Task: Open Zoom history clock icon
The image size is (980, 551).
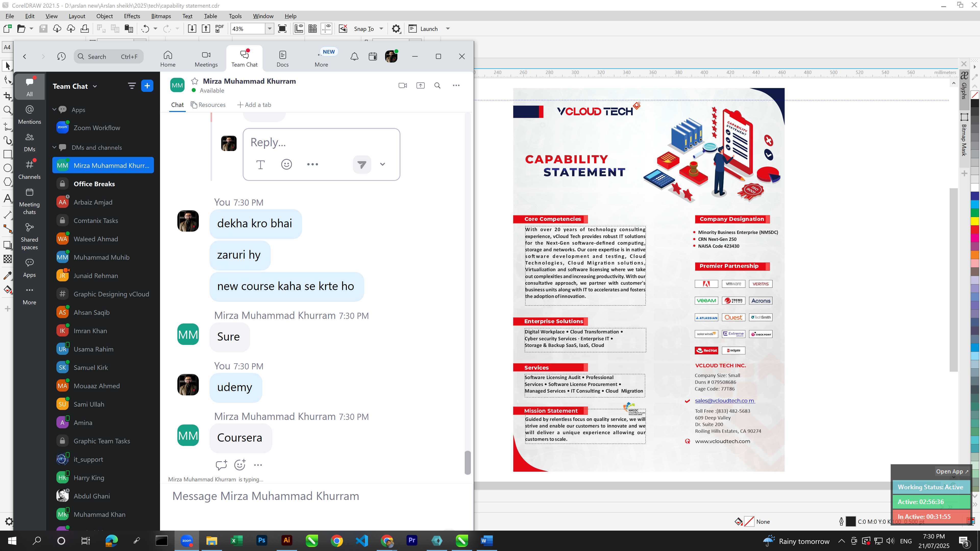Action: tap(61, 57)
